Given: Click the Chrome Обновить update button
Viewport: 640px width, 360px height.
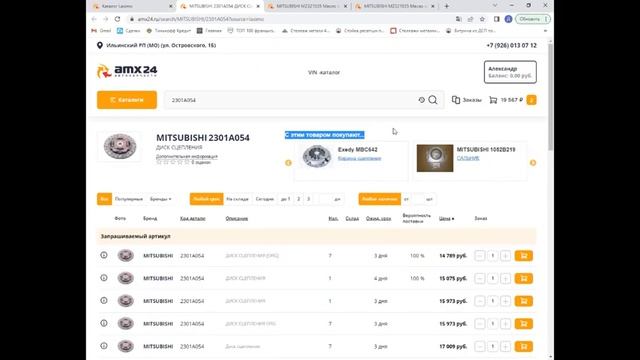Looking at the screenshot, I should click(x=533, y=19).
